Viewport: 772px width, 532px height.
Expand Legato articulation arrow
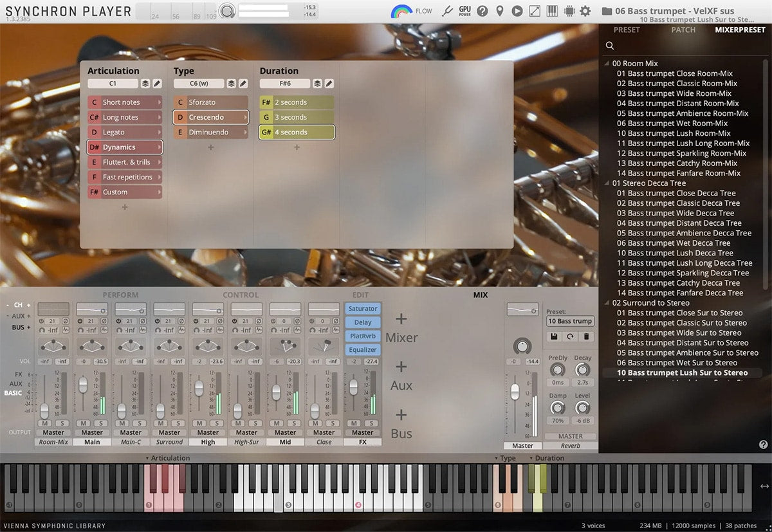[158, 133]
